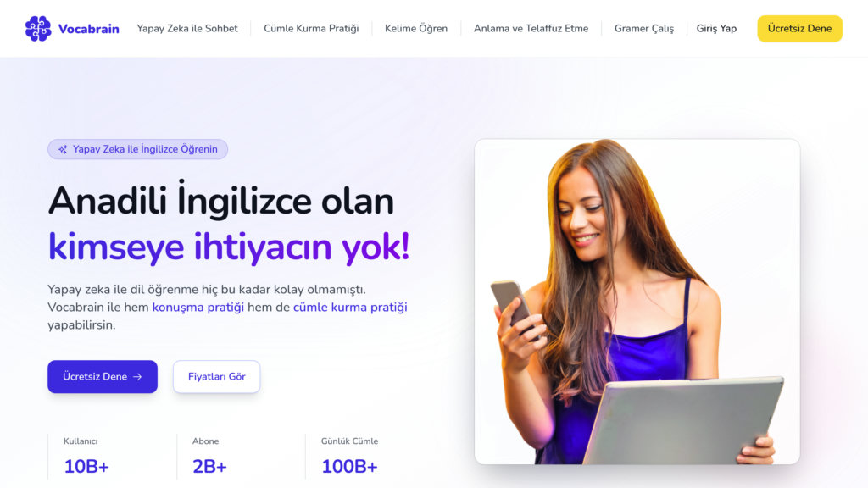Open Fiyatları Gör pricing button
The width and height of the screenshot is (868, 488).
[216, 377]
